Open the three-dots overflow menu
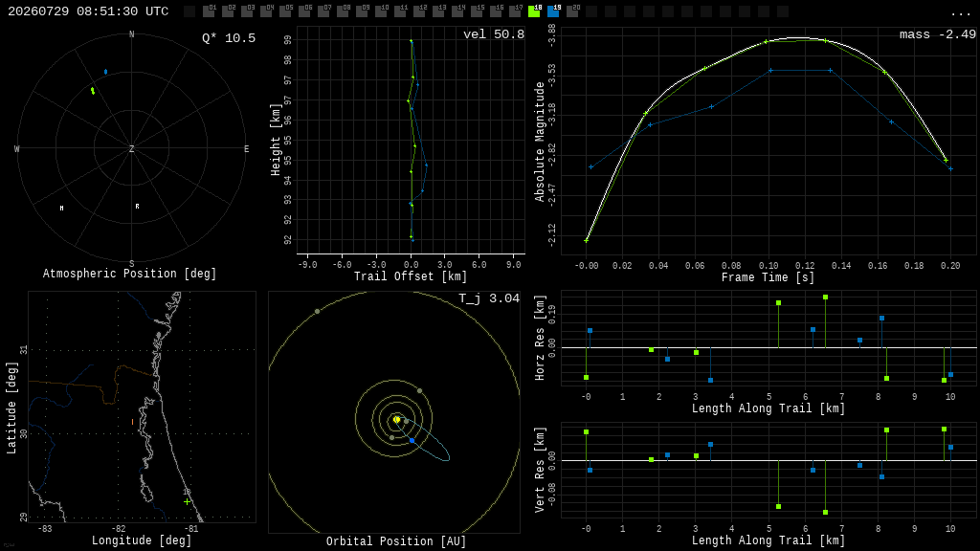Image resolution: width=980 pixels, height=551 pixels. [960, 12]
